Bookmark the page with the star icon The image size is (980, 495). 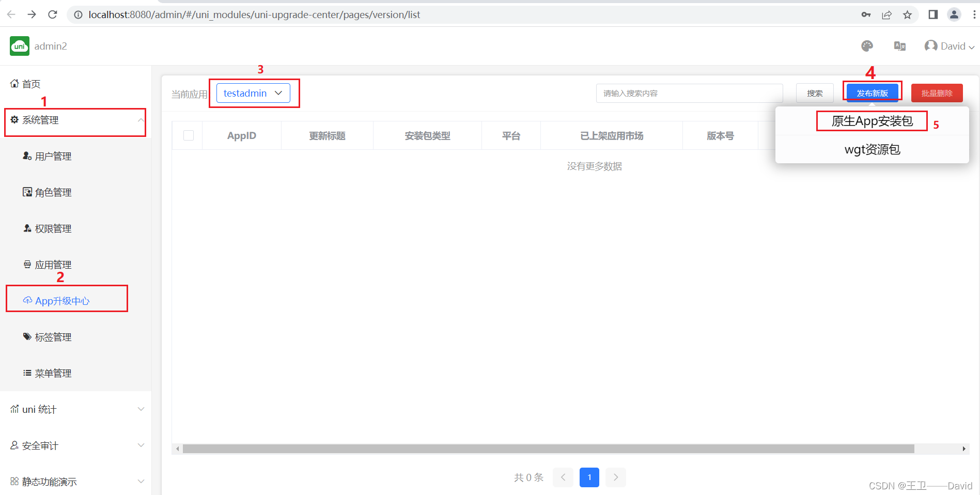(x=907, y=14)
